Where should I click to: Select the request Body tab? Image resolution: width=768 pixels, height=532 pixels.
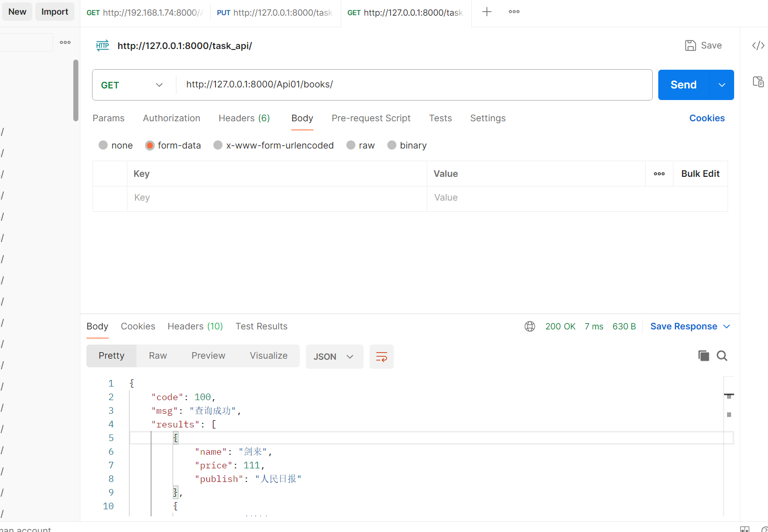click(x=302, y=118)
